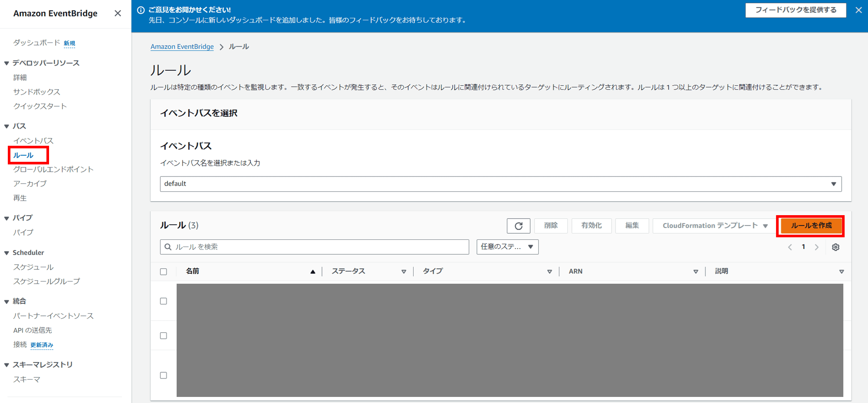Open パートナーイベントソース in the sidebar

[x=53, y=316]
